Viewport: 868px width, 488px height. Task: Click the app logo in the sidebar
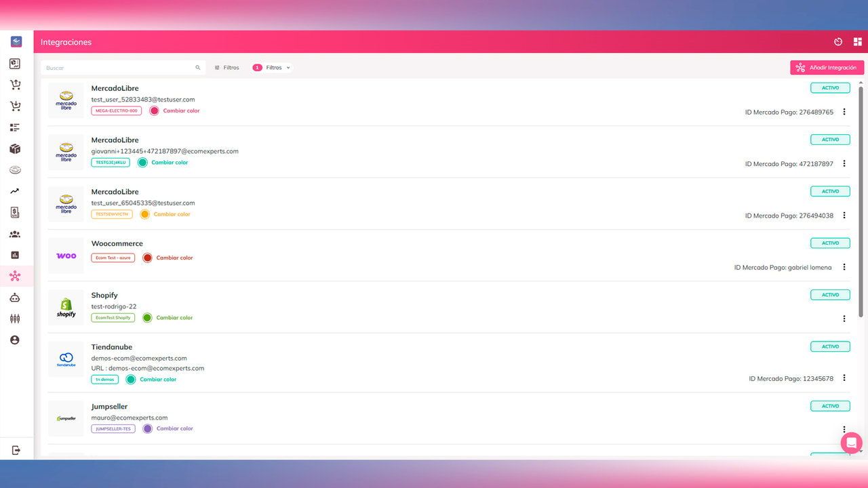16,42
